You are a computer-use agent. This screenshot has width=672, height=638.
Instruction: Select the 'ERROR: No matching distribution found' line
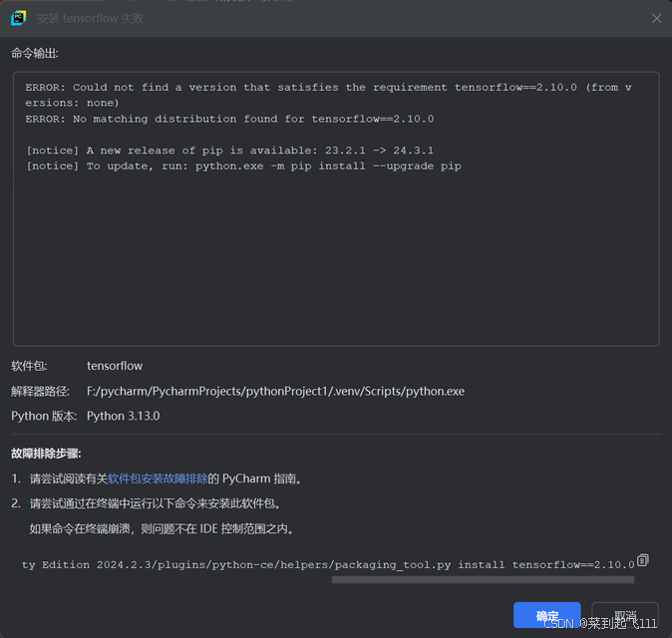(229, 119)
